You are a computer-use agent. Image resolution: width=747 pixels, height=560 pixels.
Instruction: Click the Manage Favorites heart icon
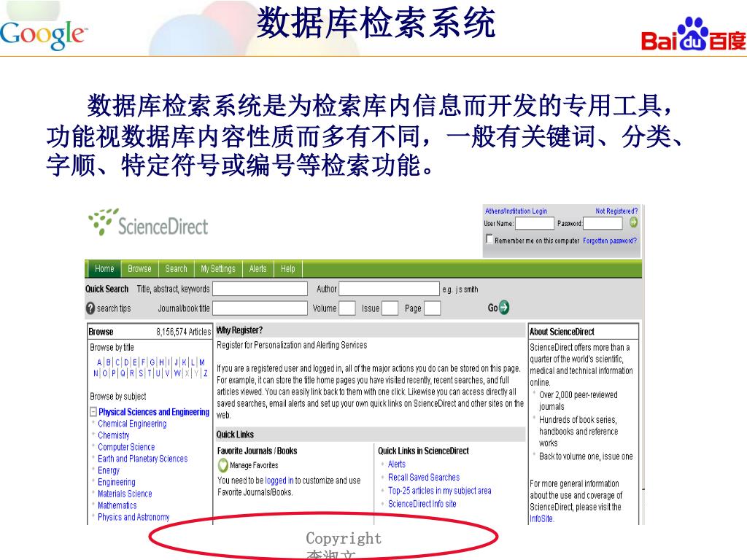222,464
